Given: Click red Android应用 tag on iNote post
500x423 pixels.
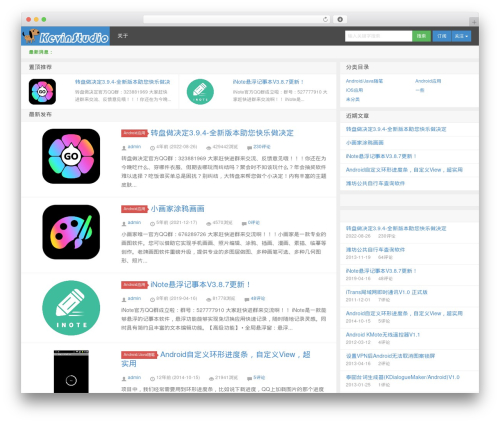Looking at the screenshot, I should 134,285.
